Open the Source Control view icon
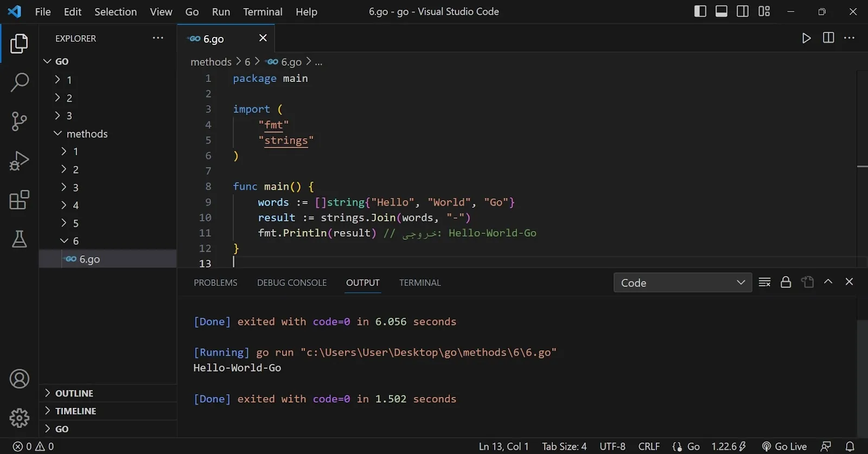868x454 pixels. point(19,122)
